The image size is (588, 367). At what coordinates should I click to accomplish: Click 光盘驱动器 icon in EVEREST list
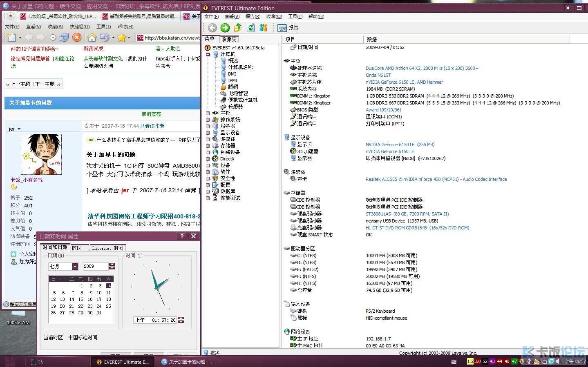293,228
